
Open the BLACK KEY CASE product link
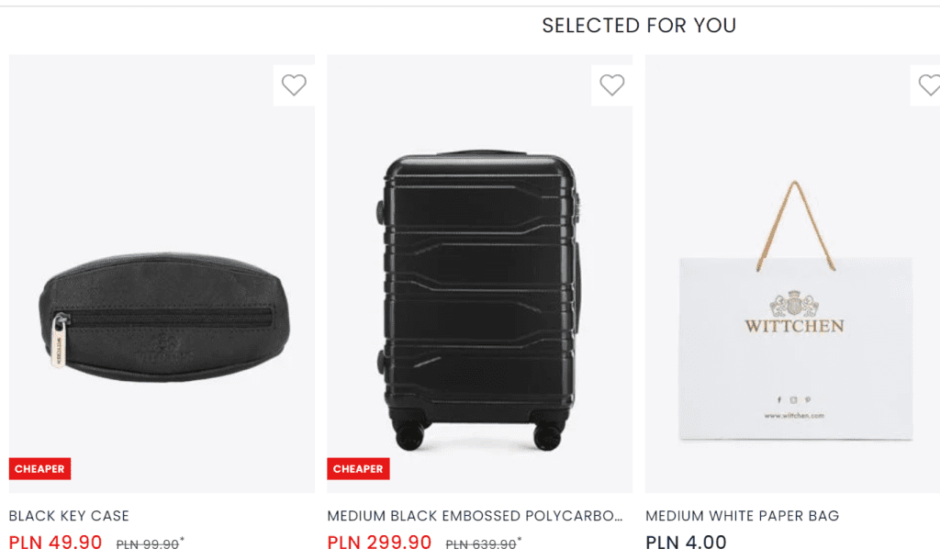(69, 516)
